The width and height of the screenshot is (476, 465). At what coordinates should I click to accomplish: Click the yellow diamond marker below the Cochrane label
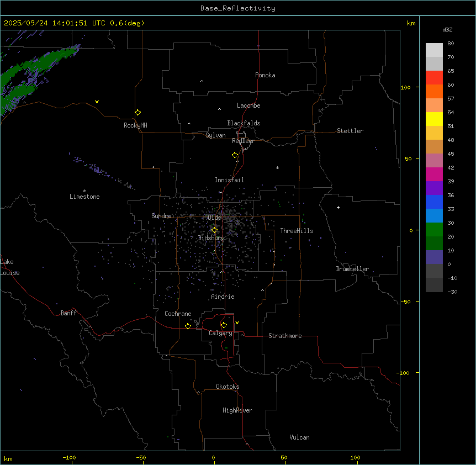pos(188,326)
